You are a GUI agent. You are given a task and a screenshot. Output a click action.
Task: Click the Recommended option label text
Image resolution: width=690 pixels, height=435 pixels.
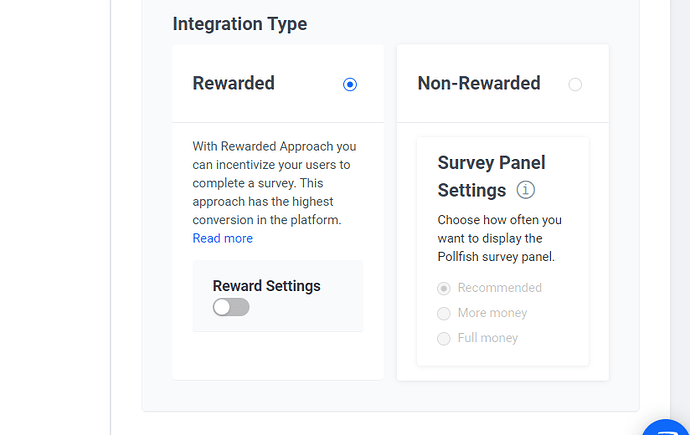click(x=499, y=288)
